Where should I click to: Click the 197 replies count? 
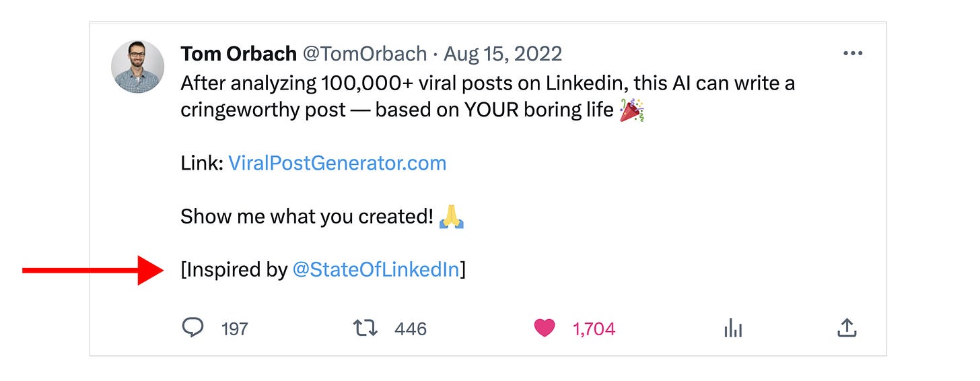pos(235,328)
